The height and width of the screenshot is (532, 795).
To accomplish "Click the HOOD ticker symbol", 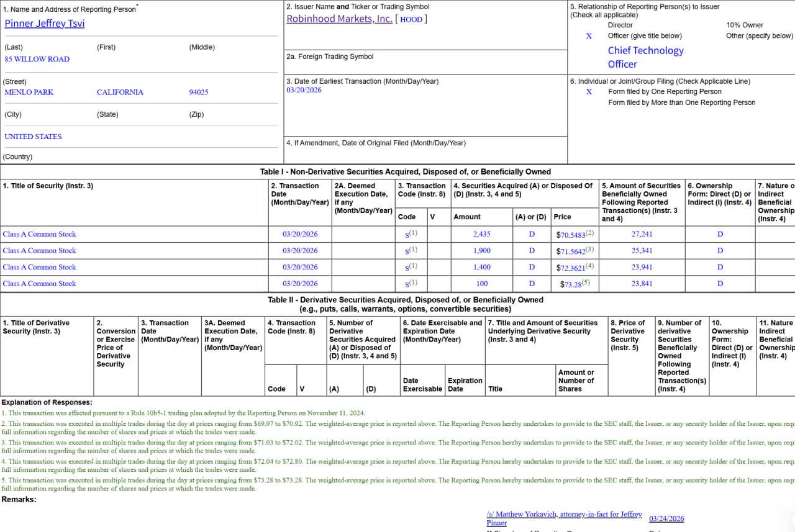I will [411, 19].
